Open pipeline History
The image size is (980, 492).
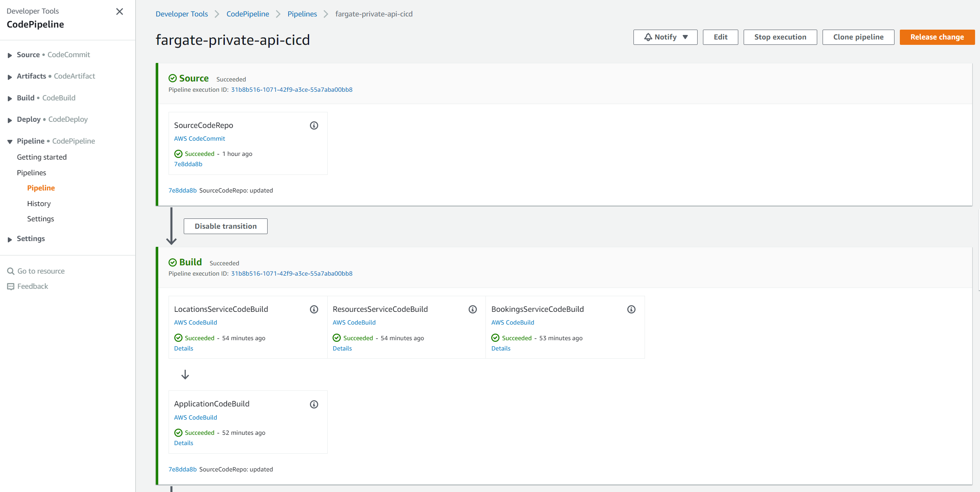pyautogui.click(x=39, y=204)
